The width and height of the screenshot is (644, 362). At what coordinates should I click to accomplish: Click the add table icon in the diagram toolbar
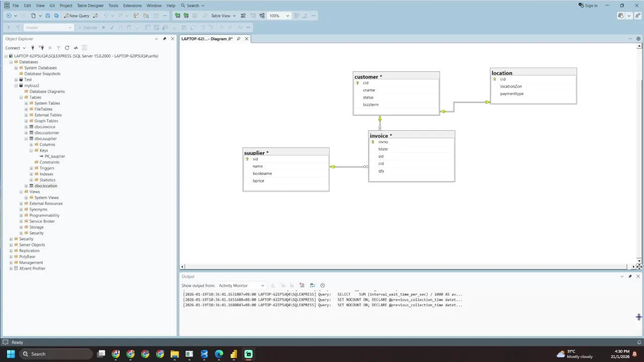pos(186,16)
